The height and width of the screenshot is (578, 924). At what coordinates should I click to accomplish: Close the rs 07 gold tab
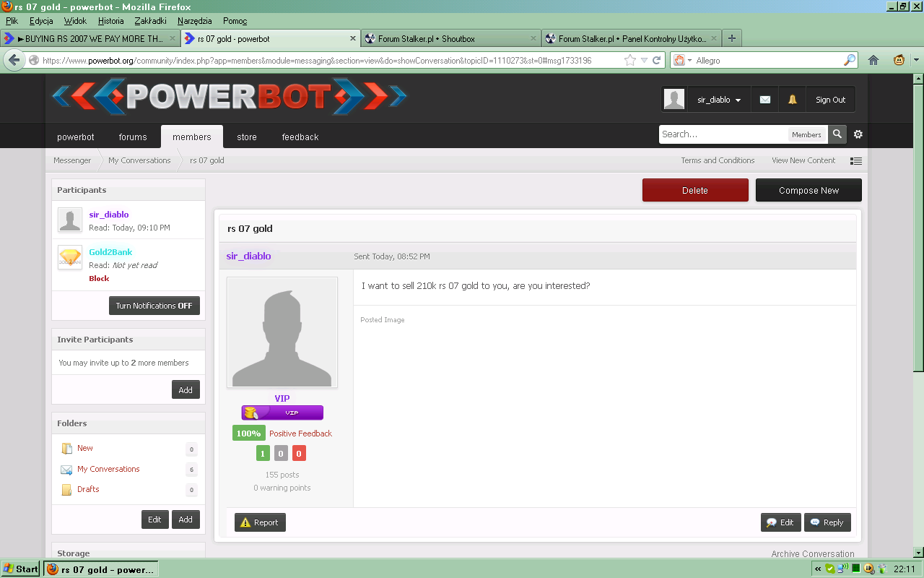click(353, 38)
